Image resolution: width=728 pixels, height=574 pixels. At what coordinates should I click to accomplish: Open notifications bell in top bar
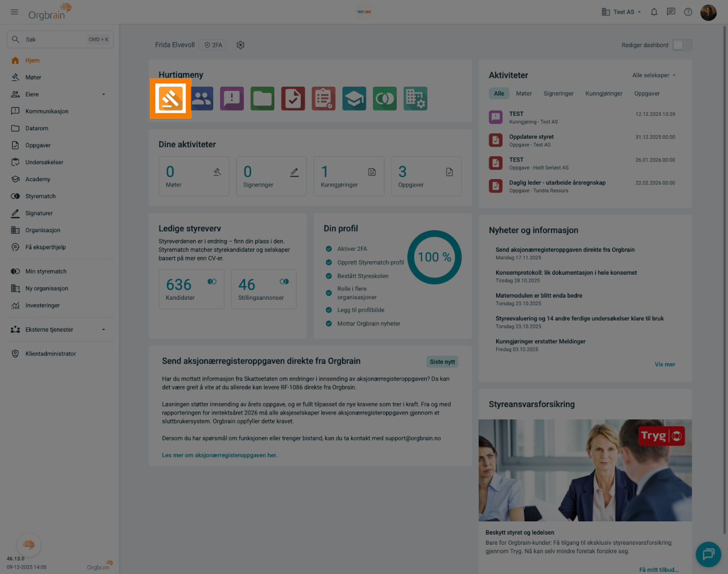pos(654,12)
